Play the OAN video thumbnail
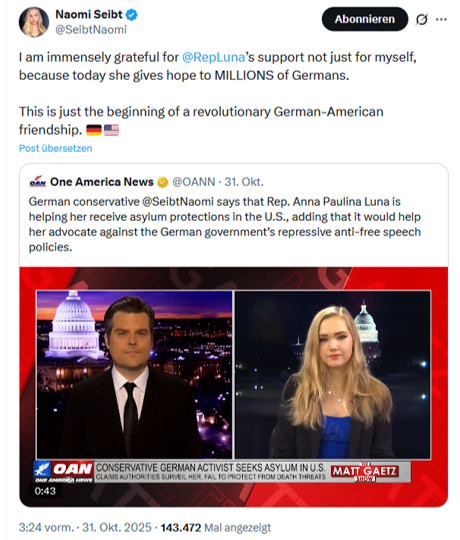 pyautogui.click(x=234, y=386)
